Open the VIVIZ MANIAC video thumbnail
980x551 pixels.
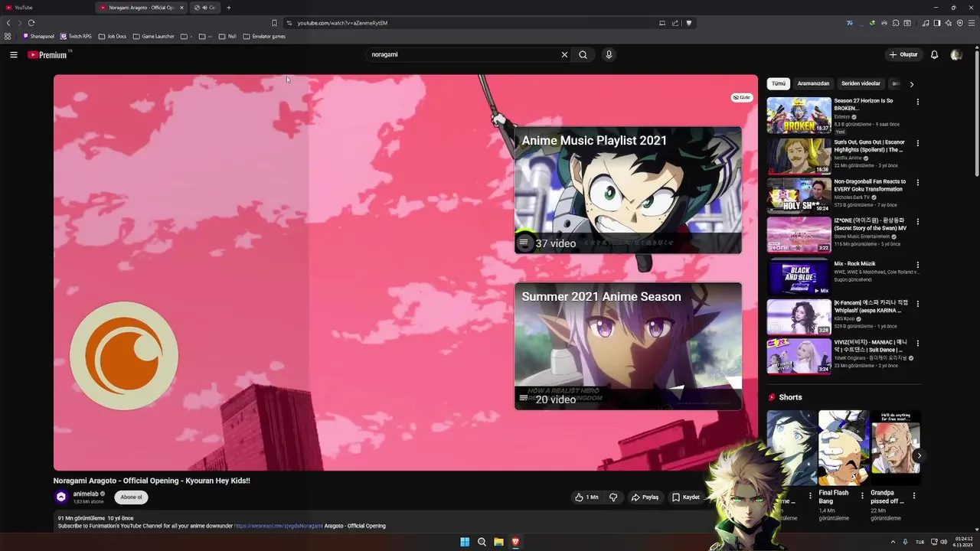coord(799,357)
